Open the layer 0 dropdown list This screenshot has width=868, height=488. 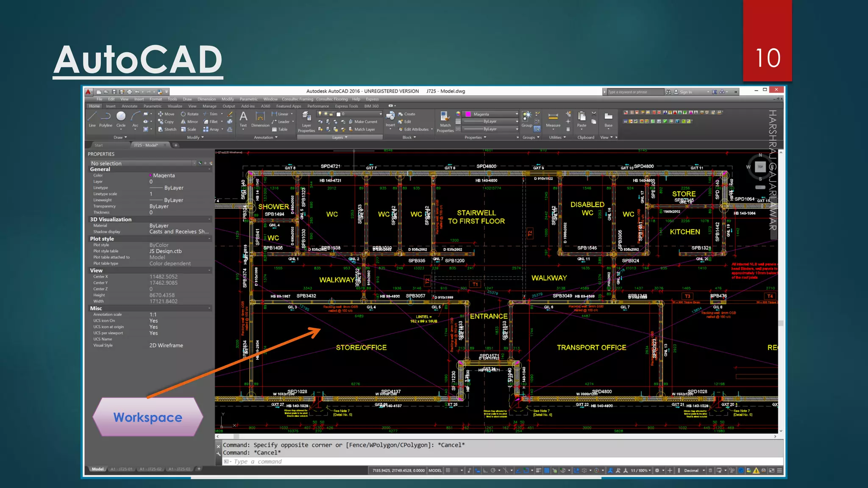[350, 114]
